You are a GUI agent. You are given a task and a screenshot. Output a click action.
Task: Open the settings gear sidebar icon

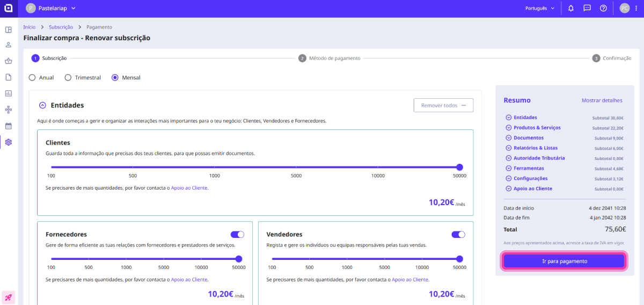[x=8, y=142]
